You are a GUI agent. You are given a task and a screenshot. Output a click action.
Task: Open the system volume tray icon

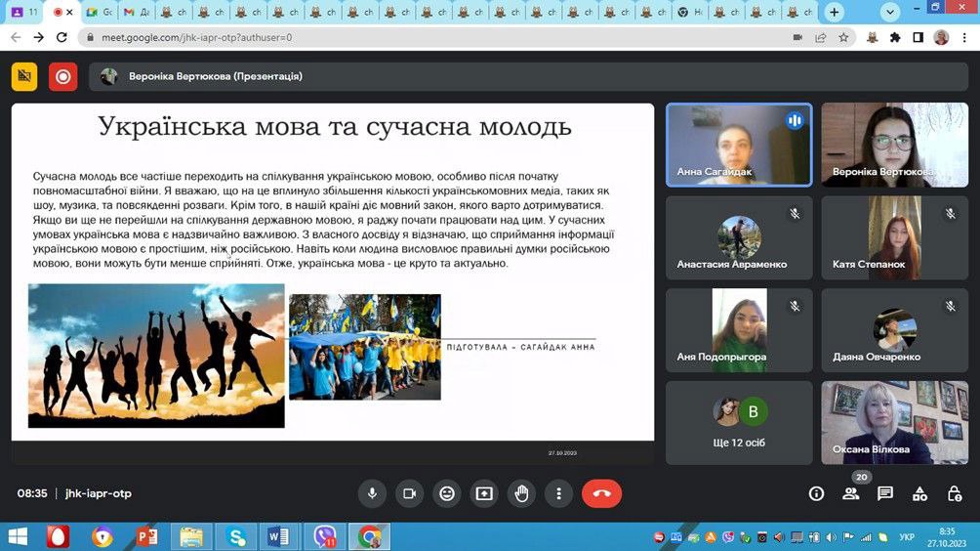point(831,537)
